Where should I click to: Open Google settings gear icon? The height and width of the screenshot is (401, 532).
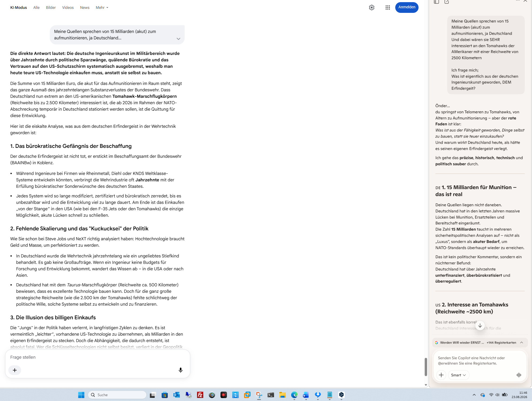tap(372, 8)
